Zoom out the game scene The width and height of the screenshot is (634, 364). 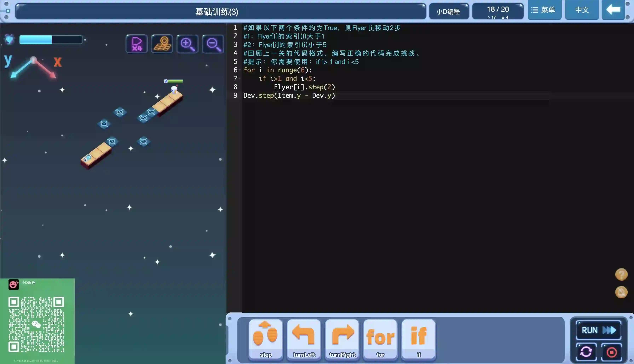(213, 44)
